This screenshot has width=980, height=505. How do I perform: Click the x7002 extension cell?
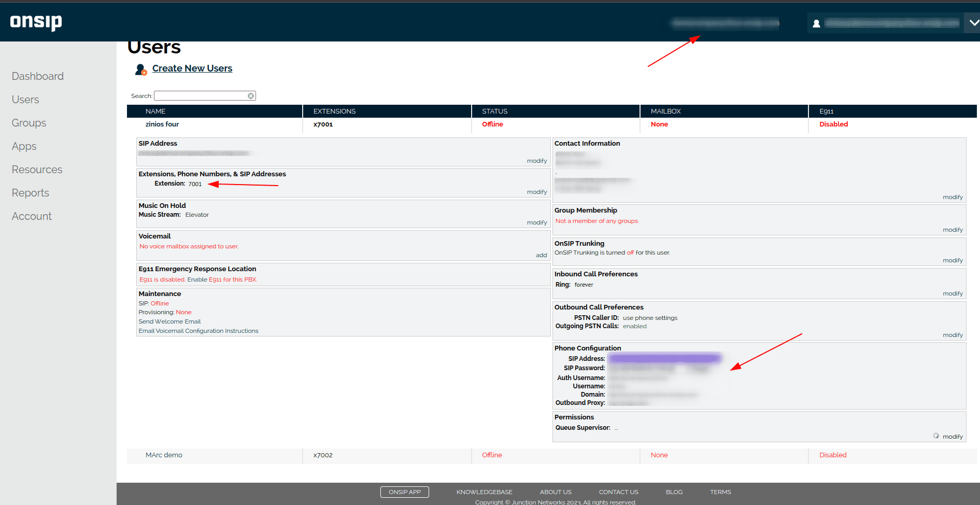323,455
